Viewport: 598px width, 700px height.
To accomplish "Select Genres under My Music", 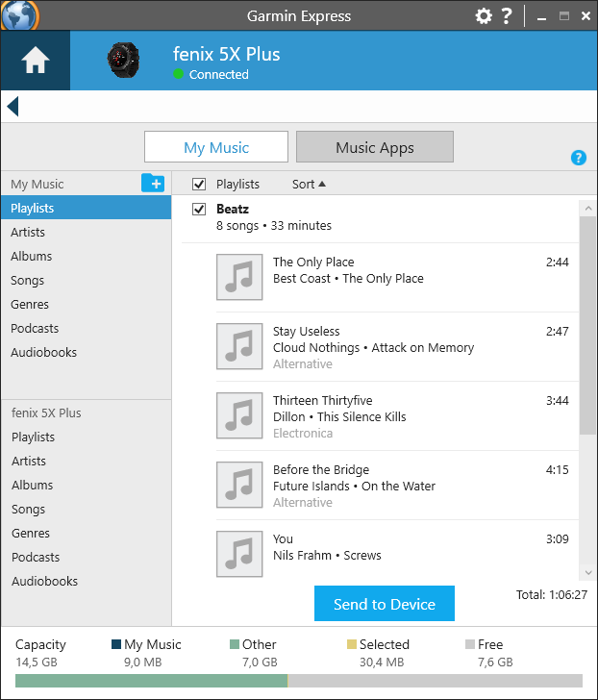I will pyautogui.click(x=86, y=305).
